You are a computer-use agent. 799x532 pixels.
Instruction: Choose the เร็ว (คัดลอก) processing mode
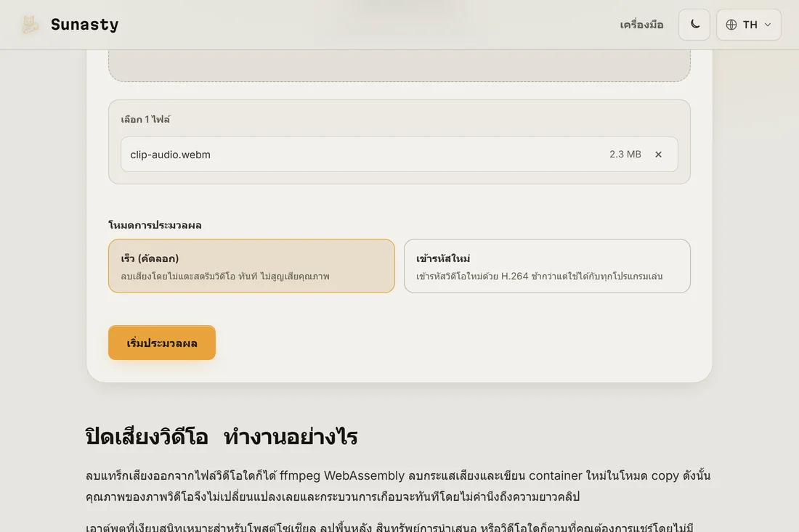pyautogui.click(x=251, y=266)
